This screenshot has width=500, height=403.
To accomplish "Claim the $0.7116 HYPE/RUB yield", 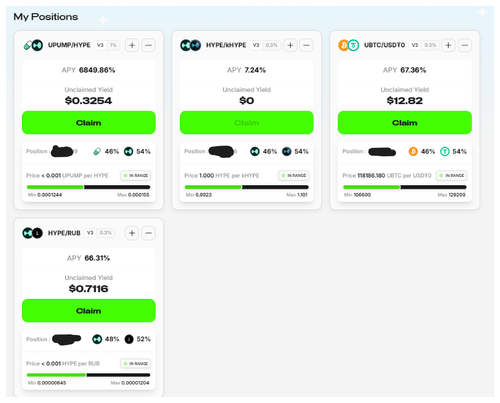I will pyautogui.click(x=89, y=311).
